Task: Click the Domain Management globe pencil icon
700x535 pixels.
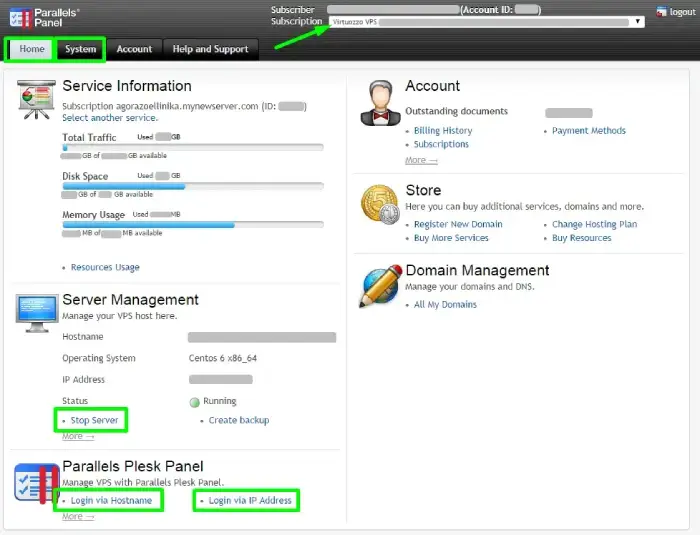Action: coord(380,286)
